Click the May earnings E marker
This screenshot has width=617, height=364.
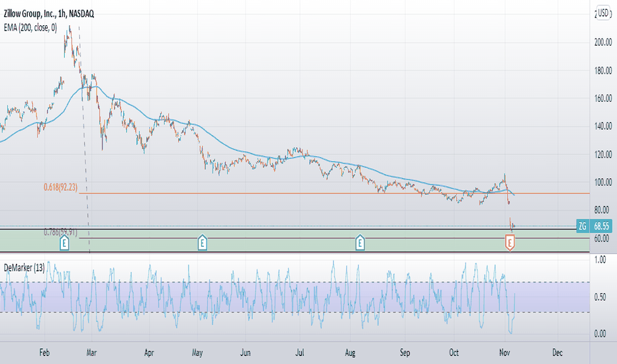(203, 243)
